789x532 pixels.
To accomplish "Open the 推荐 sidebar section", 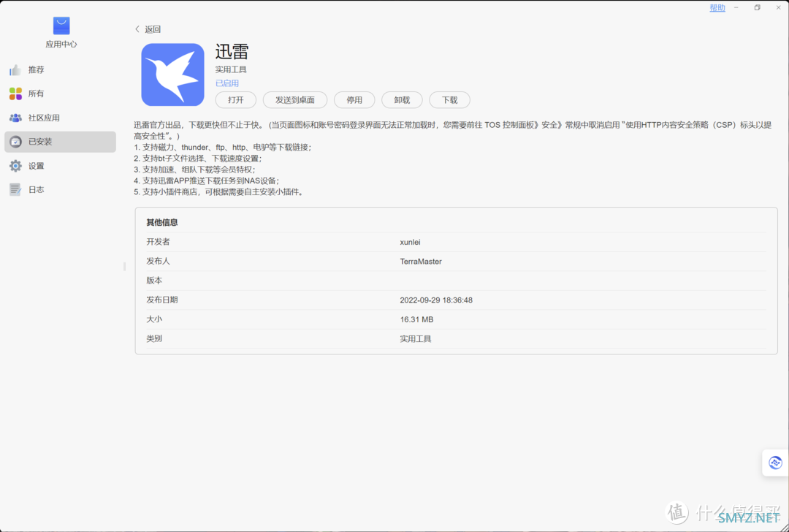I will pos(60,70).
